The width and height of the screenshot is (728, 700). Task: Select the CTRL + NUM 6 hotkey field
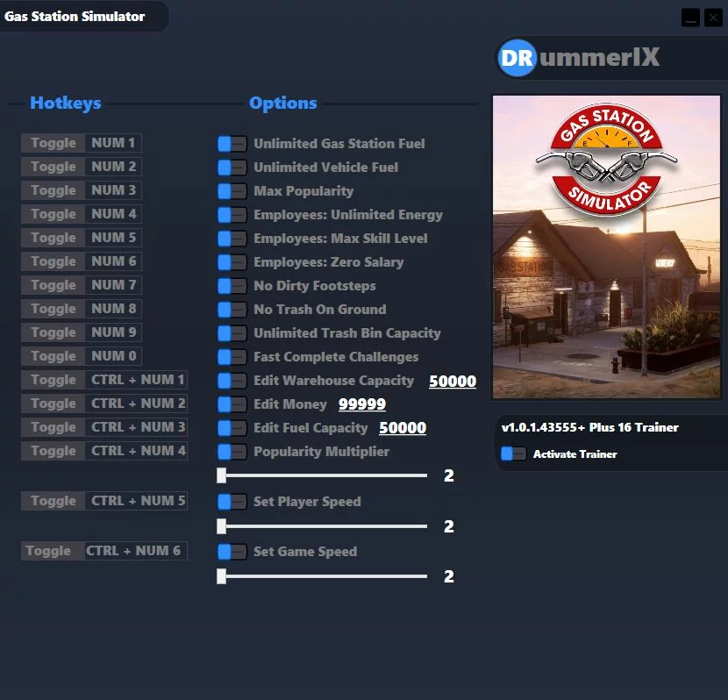pos(137,551)
